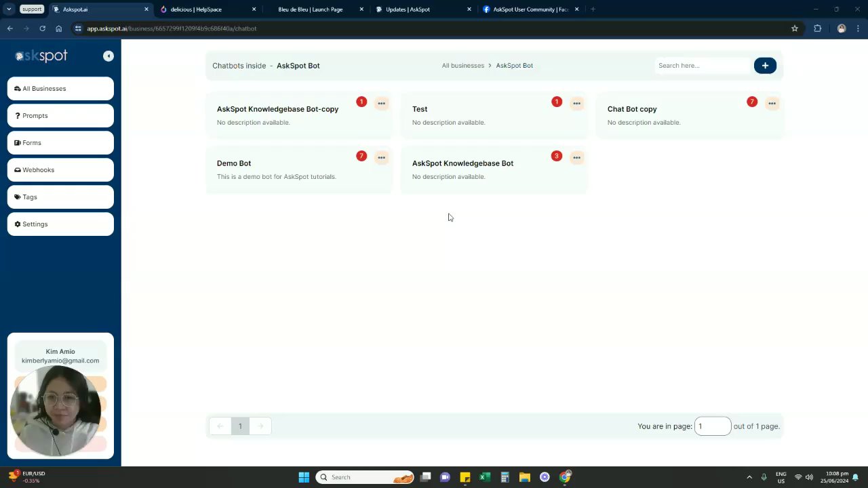The width and height of the screenshot is (868, 488).
Task: Reload the page
Action: pyautogui.click(x=42, y=28)
